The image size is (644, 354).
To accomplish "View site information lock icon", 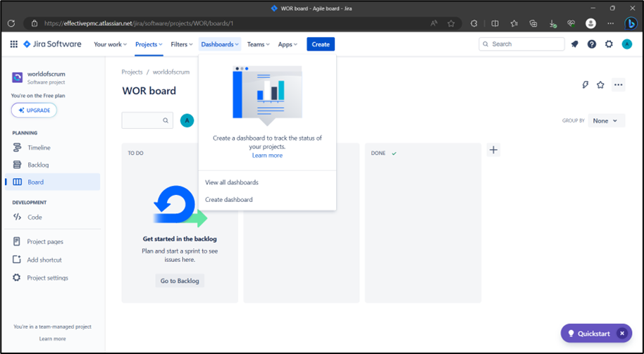I will (x=35, y=23).
